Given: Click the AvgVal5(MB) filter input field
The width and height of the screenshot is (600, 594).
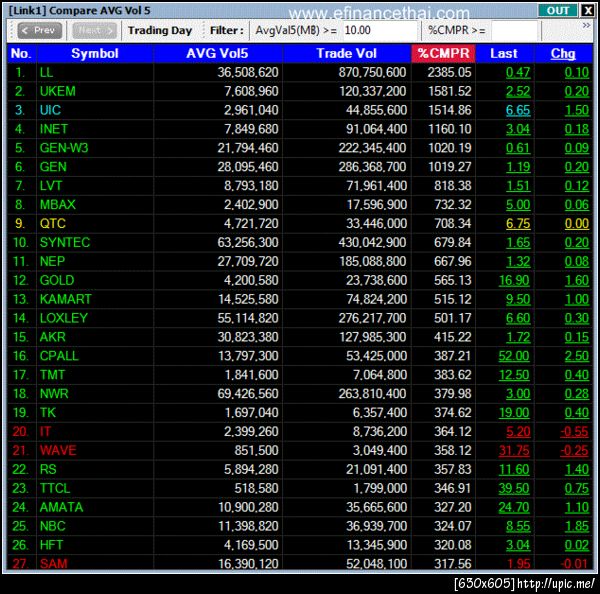Looking at the screenshot, I should [378, 30].
